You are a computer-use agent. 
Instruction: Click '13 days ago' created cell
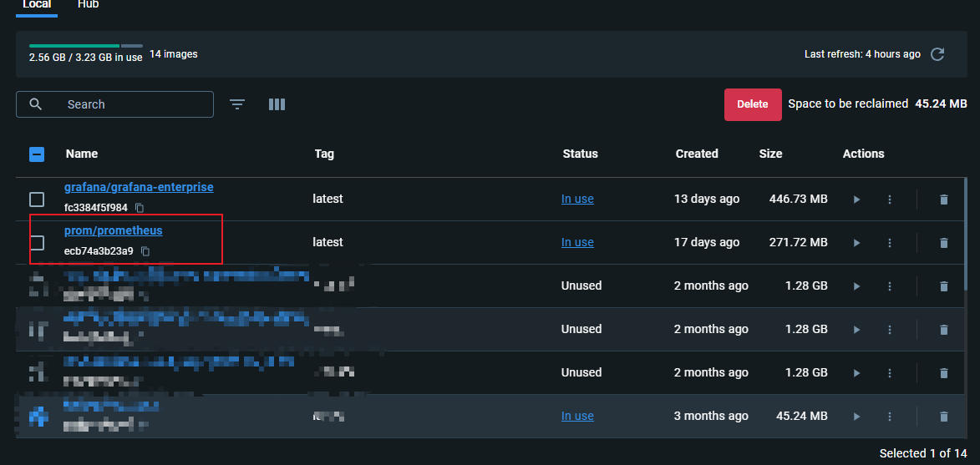pos(707,200)
